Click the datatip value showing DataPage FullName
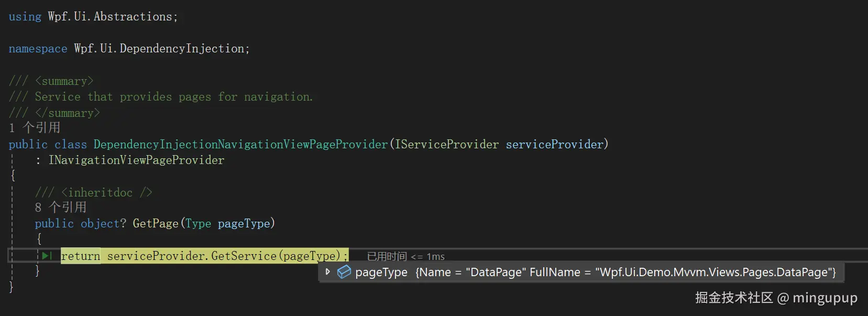The width and height of the screenshot is (868, 316). click(x=625, y=272)
